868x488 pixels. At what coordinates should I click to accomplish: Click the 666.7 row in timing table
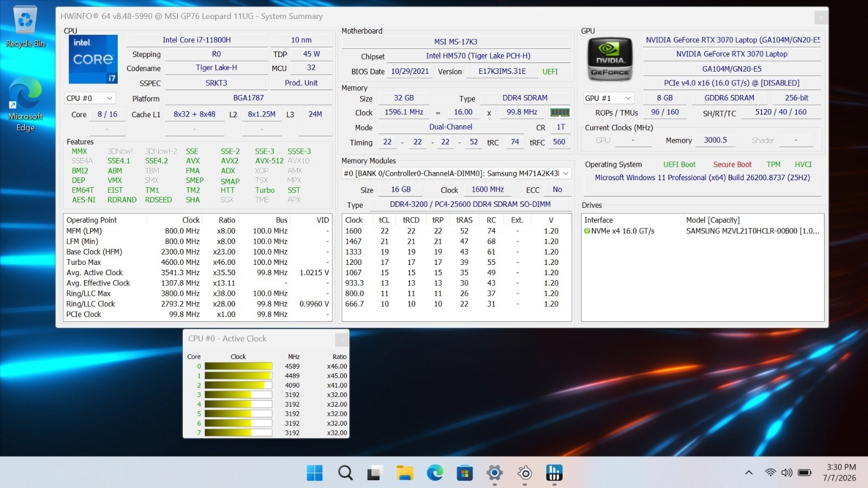pos(456,304)
